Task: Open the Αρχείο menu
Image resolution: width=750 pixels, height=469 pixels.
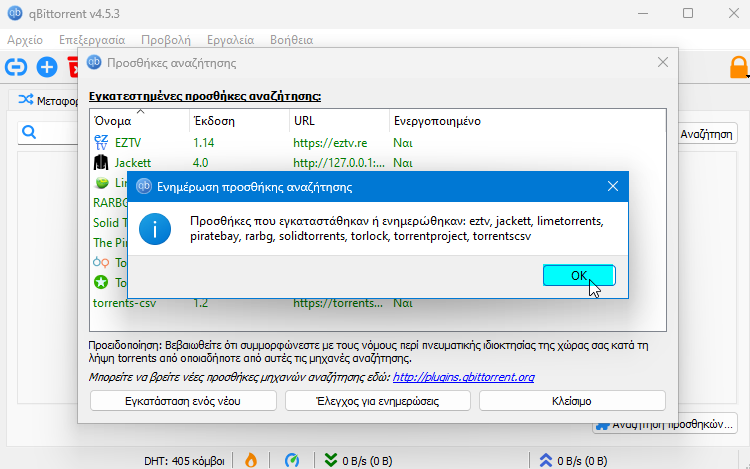Action: point(25,40)
